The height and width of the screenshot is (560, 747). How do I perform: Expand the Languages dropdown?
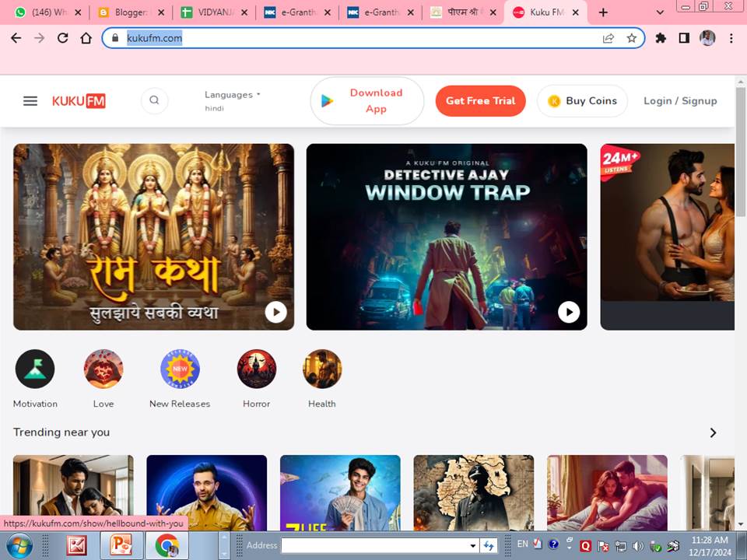click(232, 95)
